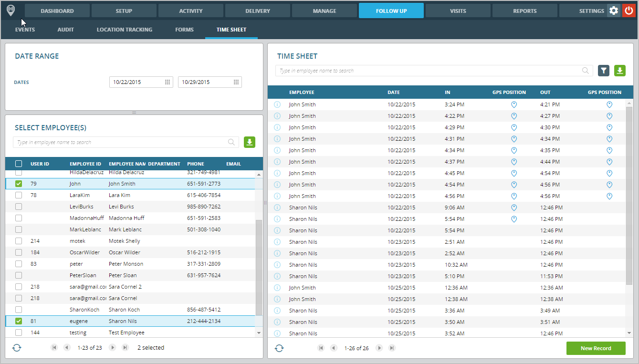Open the Activity menu
The width and height of the screenshot is (639, 364).
coord(191,10)
